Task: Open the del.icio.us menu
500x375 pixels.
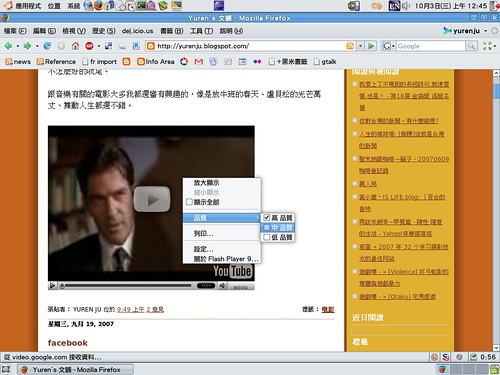Action: coord(137,31)
